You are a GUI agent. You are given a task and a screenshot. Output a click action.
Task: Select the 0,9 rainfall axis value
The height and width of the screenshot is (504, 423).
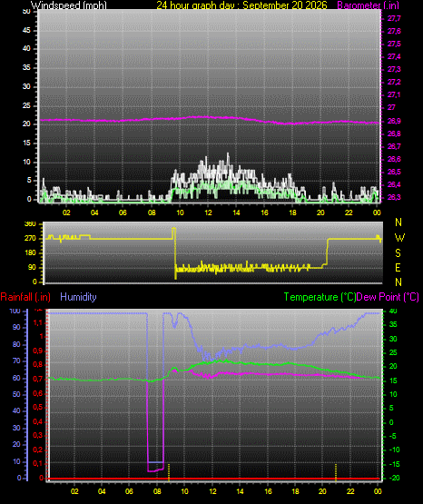point(37,351)
